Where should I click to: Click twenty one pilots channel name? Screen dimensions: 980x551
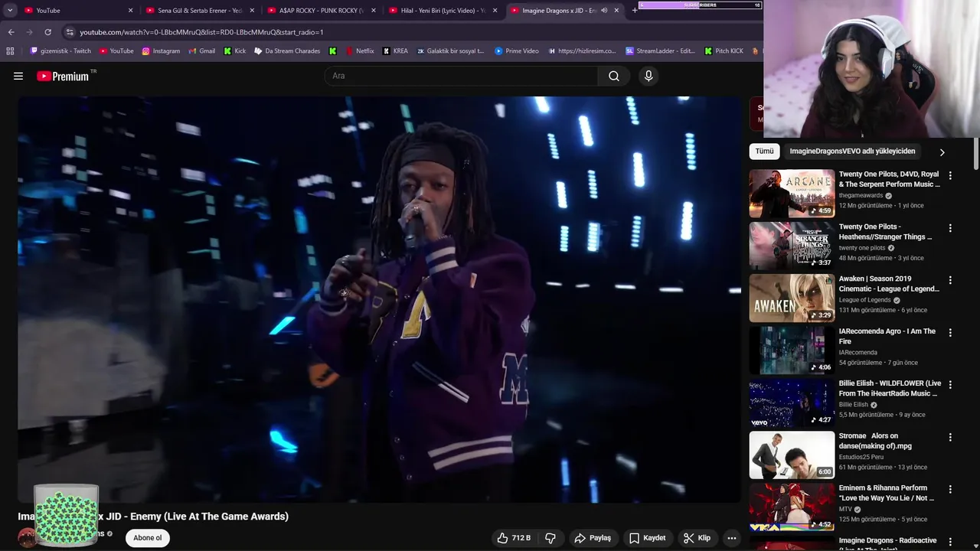[x=862, y=248]
